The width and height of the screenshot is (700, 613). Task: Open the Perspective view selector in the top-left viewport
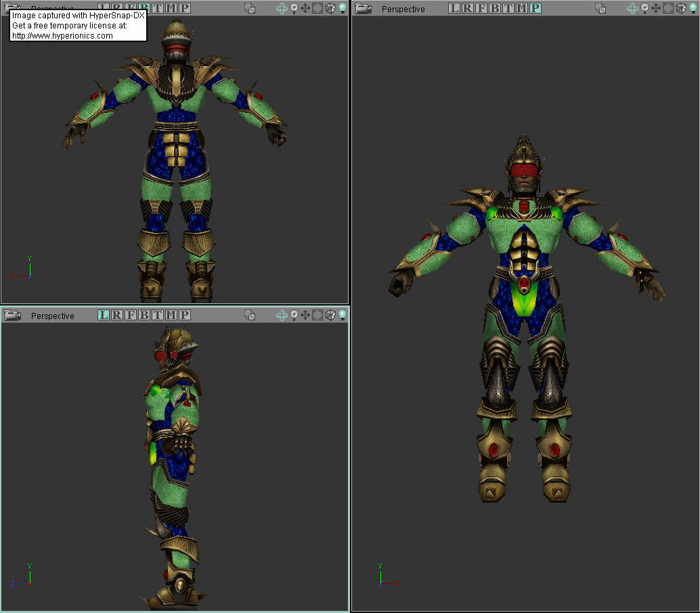pos(54,9)
